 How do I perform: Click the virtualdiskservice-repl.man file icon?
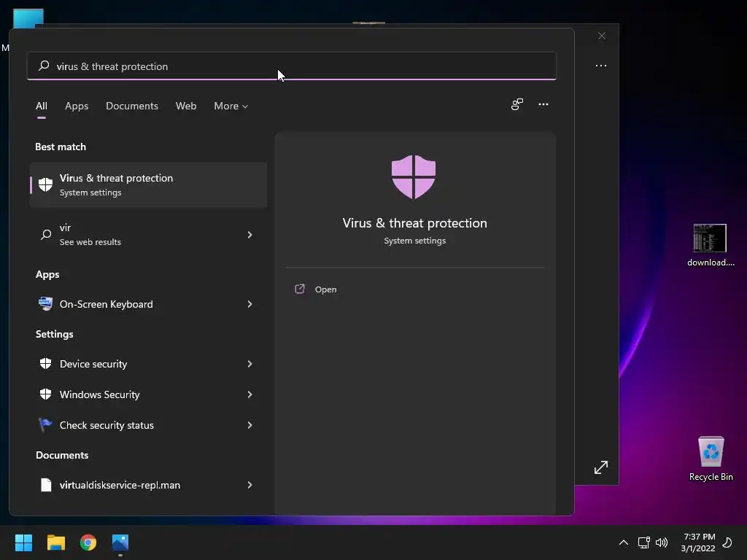tap(46, 485)
